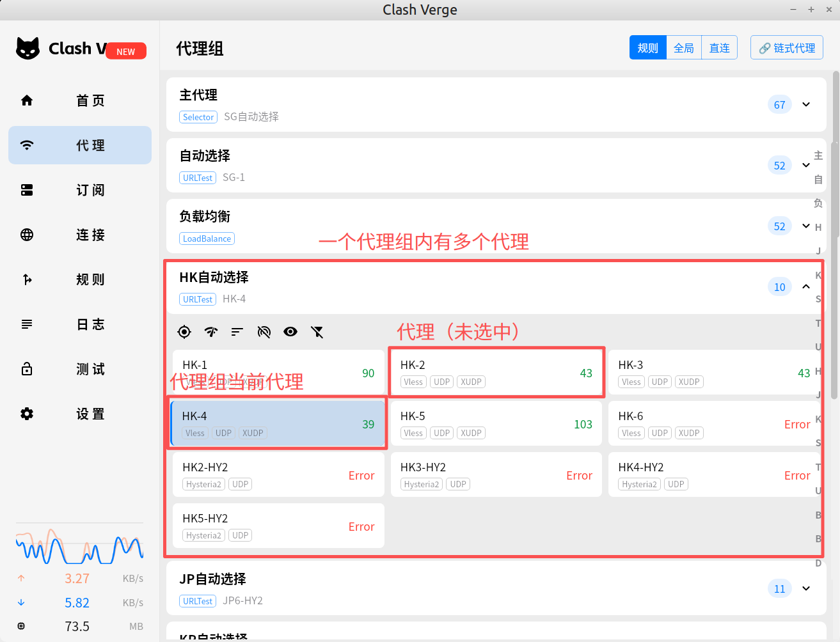Screen dimensions: 840x642
Task: Switch proxy mode to 规则
Action: (648, 48)
